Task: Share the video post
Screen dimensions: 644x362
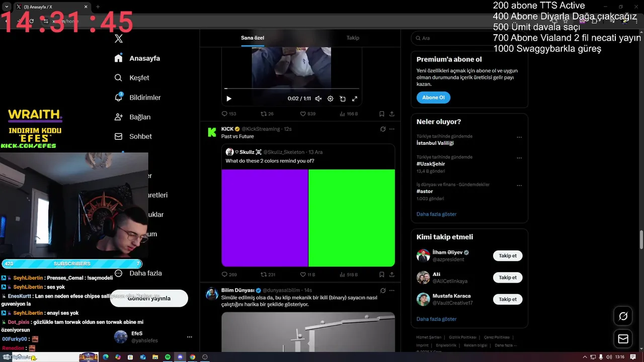Action: [x=392, y=114]
